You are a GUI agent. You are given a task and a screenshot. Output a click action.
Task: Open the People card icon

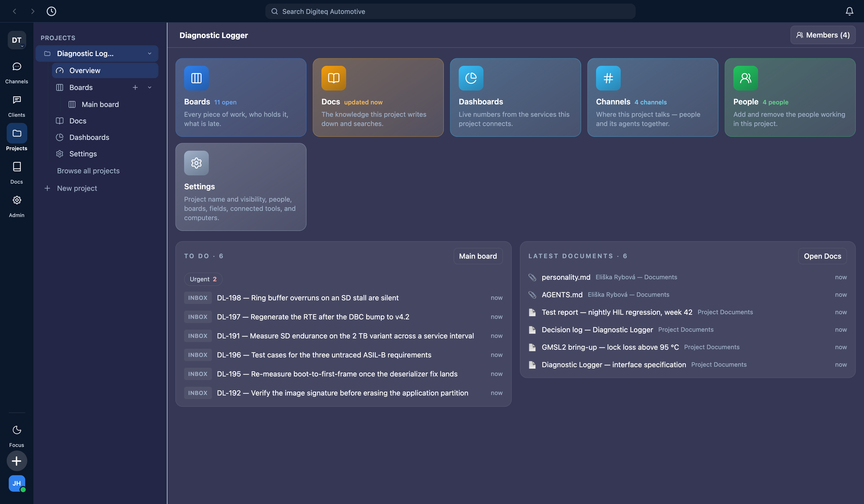[746, 78]
